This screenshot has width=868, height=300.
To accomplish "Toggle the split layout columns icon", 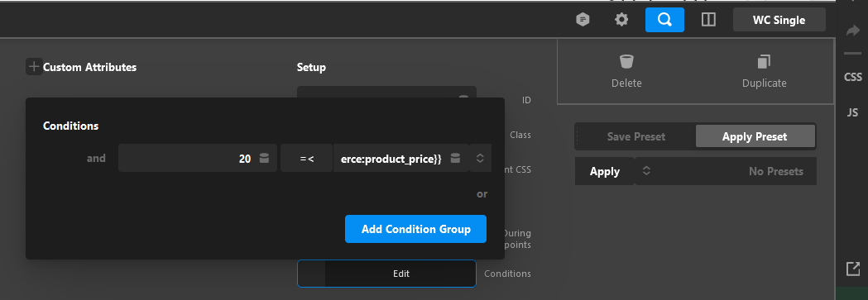I will [x=708, y=20].
